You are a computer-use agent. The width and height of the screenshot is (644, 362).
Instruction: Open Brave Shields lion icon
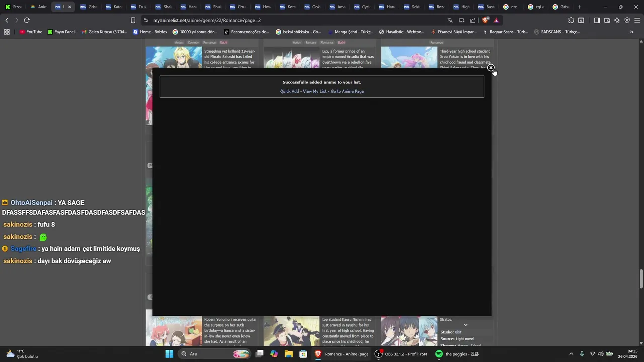pos(485,20)
